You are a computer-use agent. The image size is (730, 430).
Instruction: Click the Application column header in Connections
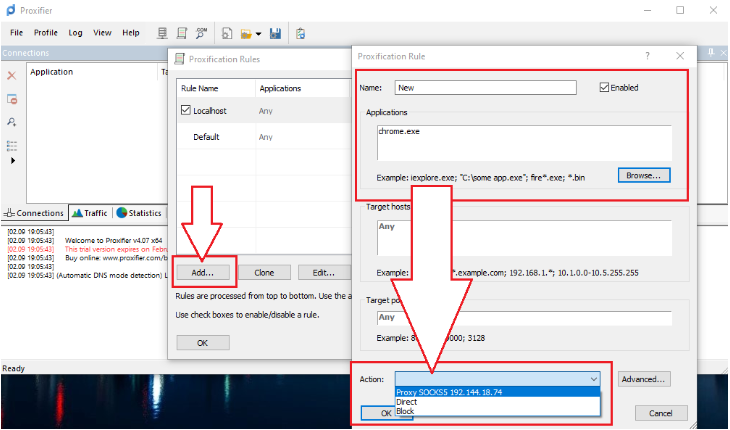(x=92, y=72)
